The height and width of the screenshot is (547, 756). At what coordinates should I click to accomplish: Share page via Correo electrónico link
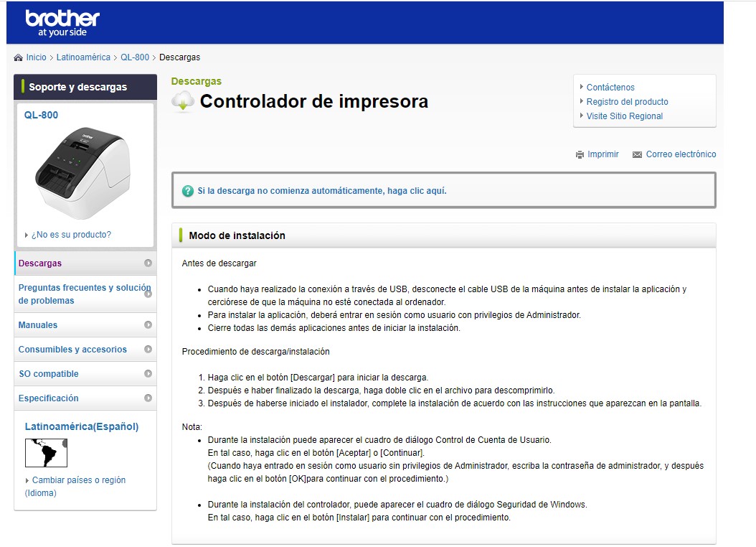tap(681, 154)
